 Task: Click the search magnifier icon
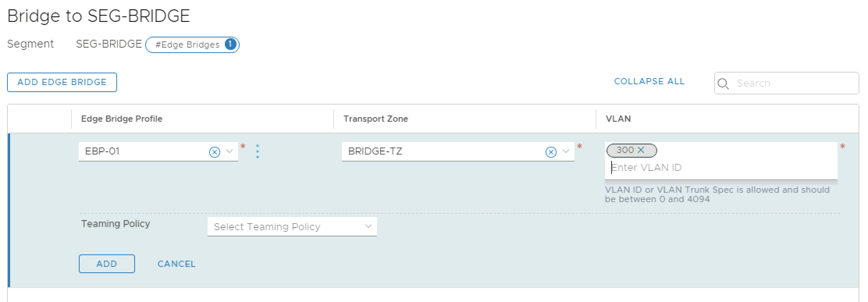click(x=723, y=83)
